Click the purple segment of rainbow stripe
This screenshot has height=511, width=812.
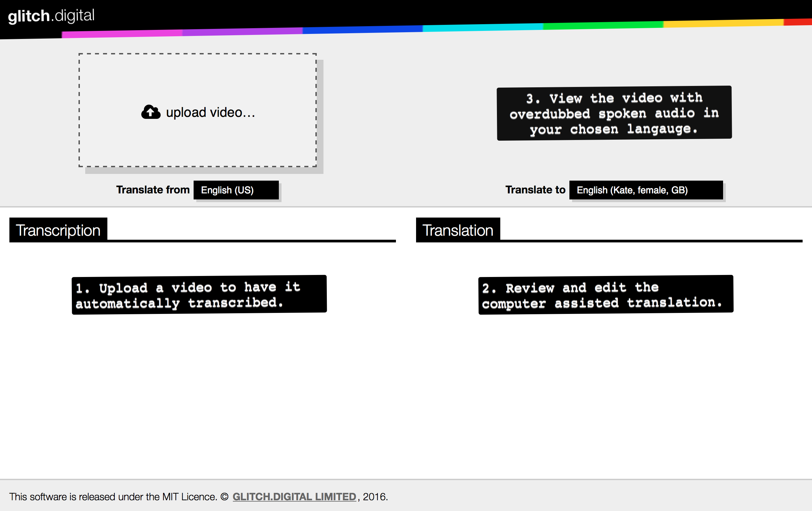243,32
